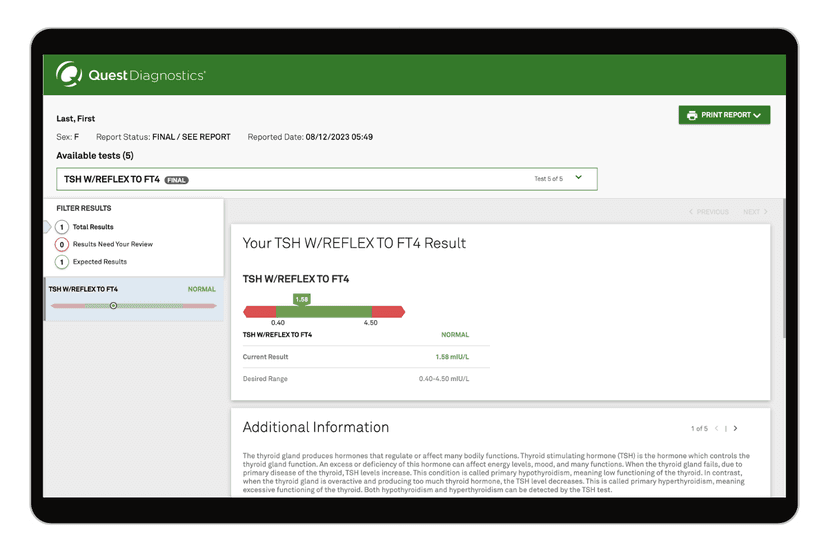Filter by Results Need Your Review

pos(112,244)
